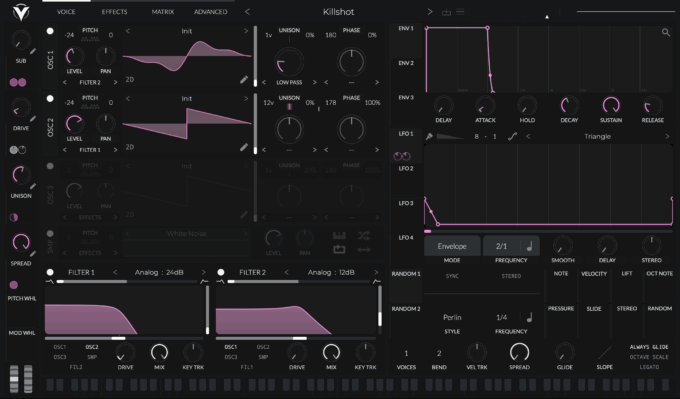Click the voice SPREAD knob

[x=519, y=352]
